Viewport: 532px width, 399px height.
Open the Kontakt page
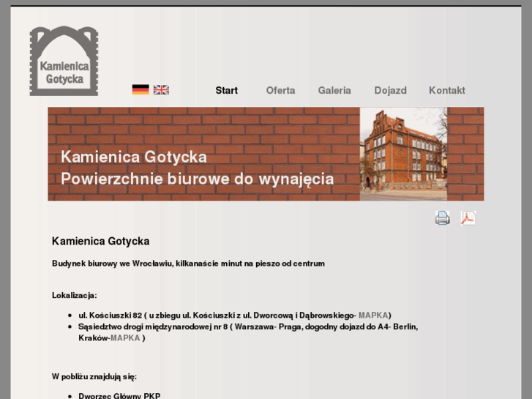pos(446,91)
